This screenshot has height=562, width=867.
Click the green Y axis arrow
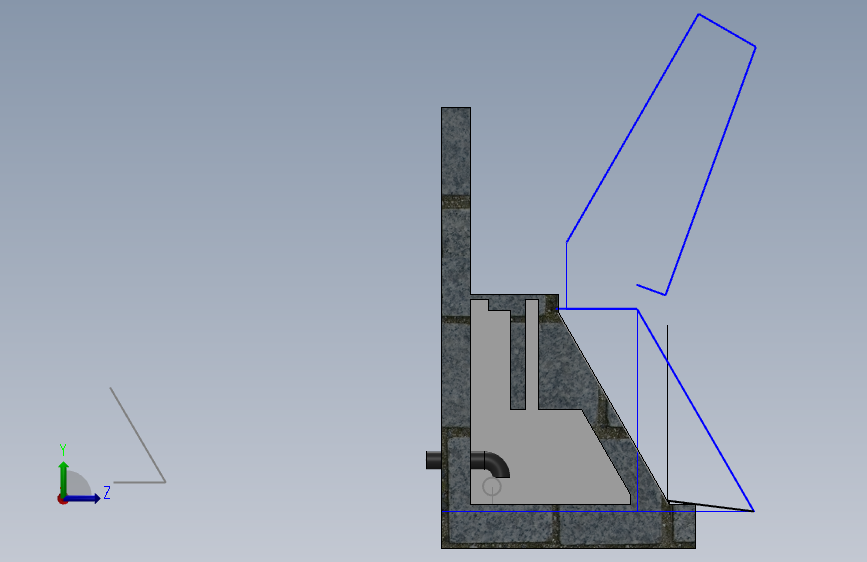click(64, 478)
